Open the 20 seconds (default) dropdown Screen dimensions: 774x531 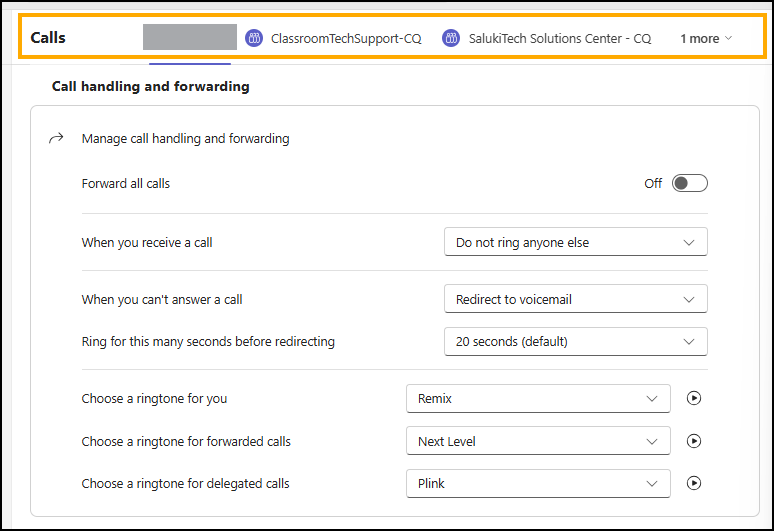pos(576,341)
